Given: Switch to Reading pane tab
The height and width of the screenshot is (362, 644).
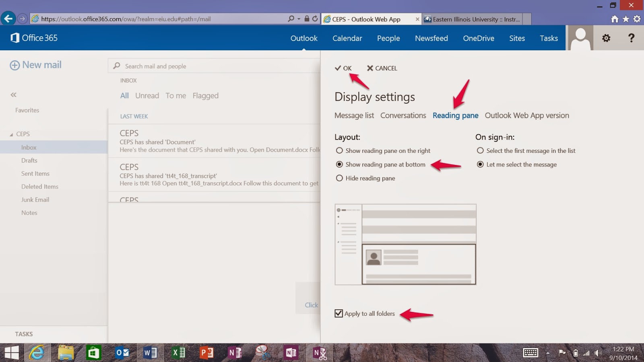Looking at the screenshot, I should (455, 115).
